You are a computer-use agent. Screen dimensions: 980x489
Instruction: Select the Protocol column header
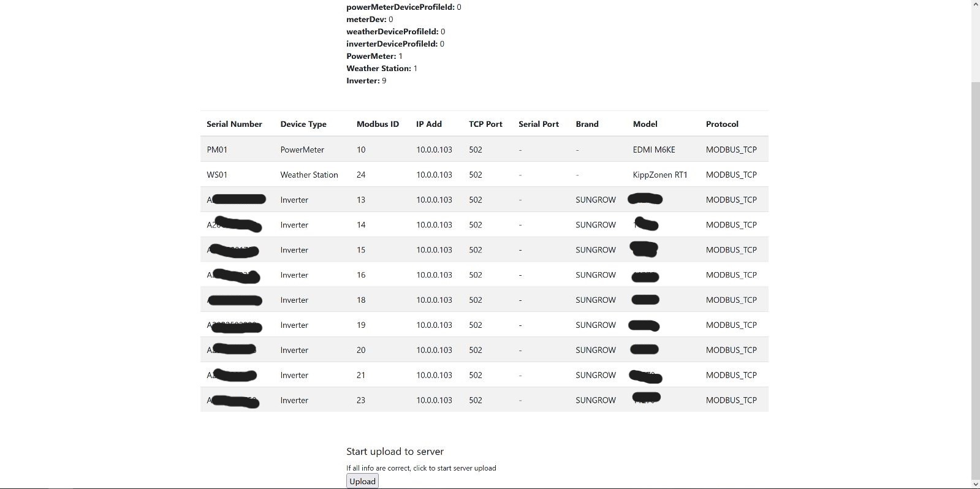tap(722, 124)
